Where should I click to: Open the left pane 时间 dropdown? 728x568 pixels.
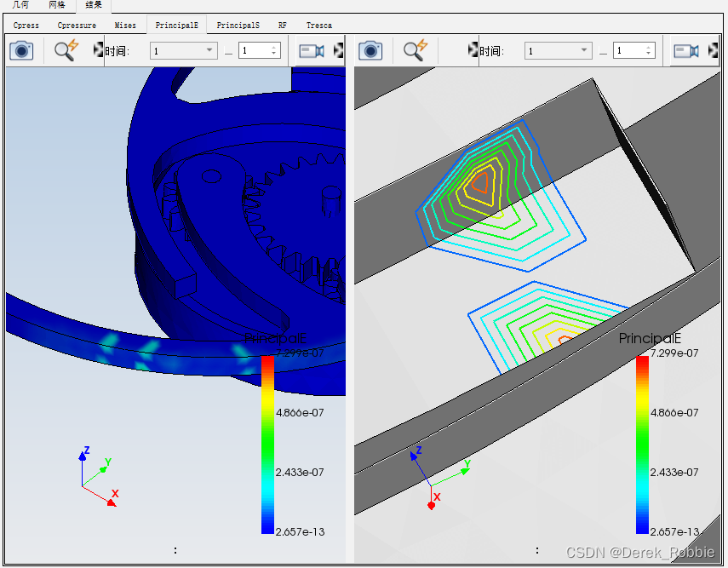pyautogui.click(x=184, y=50)
